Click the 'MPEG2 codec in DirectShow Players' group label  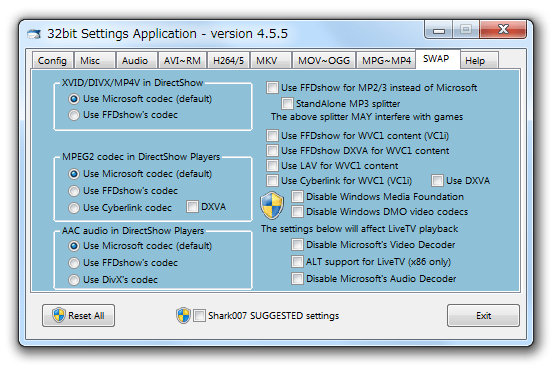pos(141,157)
